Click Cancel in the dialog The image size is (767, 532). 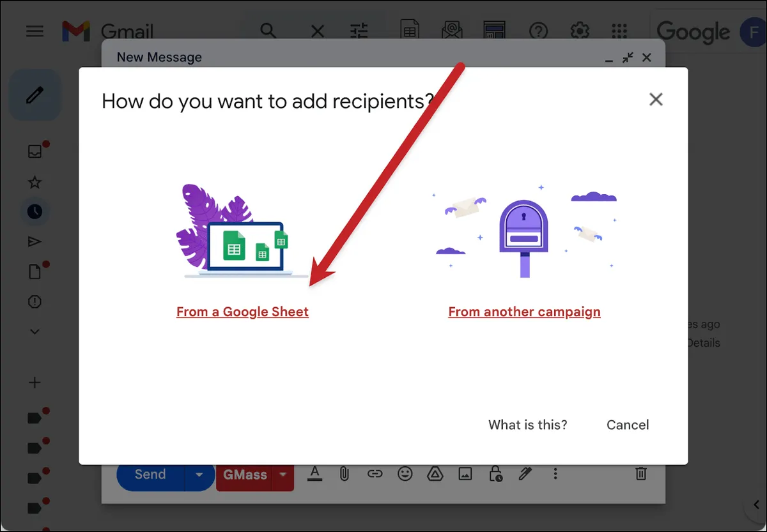(x=628, y=425)
